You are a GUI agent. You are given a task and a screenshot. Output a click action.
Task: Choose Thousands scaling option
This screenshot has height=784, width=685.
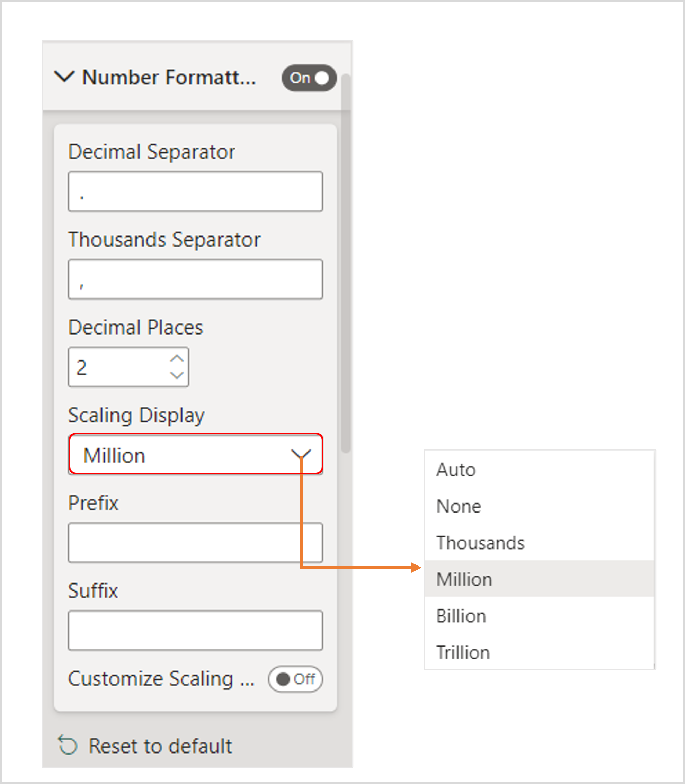[480, 543]
